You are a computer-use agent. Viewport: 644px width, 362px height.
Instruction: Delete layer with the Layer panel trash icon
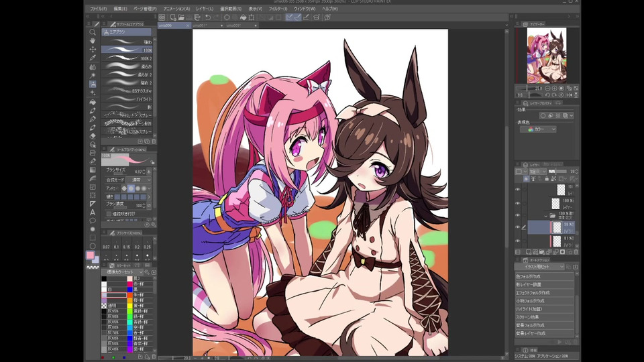(576, 252)
